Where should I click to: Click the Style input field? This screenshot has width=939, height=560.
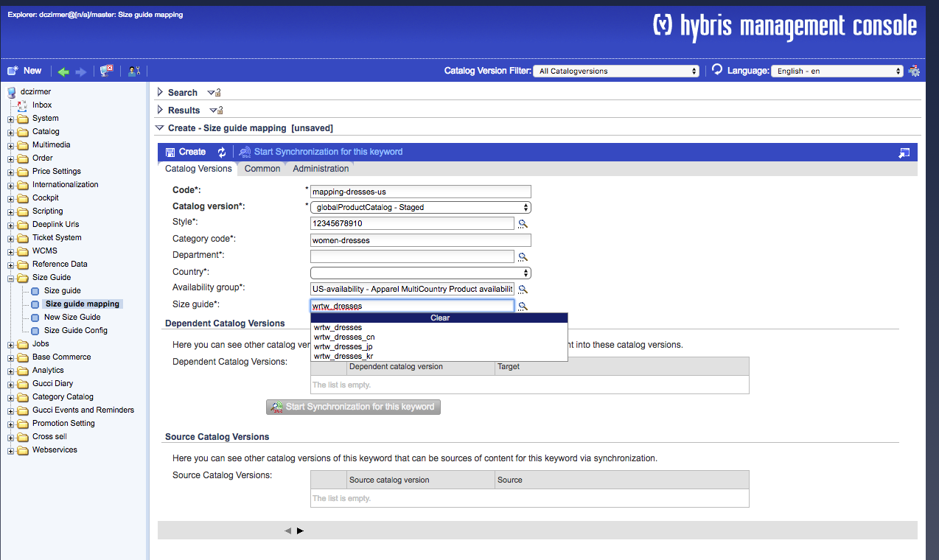[412, 223]
